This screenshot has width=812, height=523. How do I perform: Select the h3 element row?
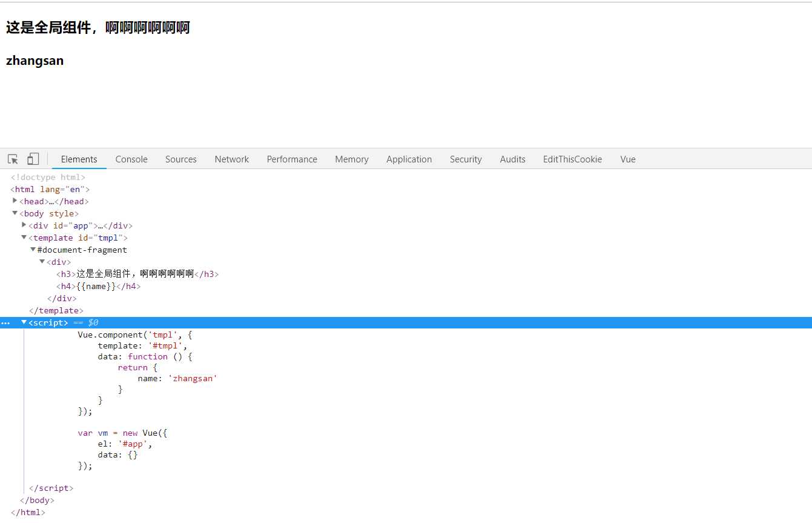point(137,274)
